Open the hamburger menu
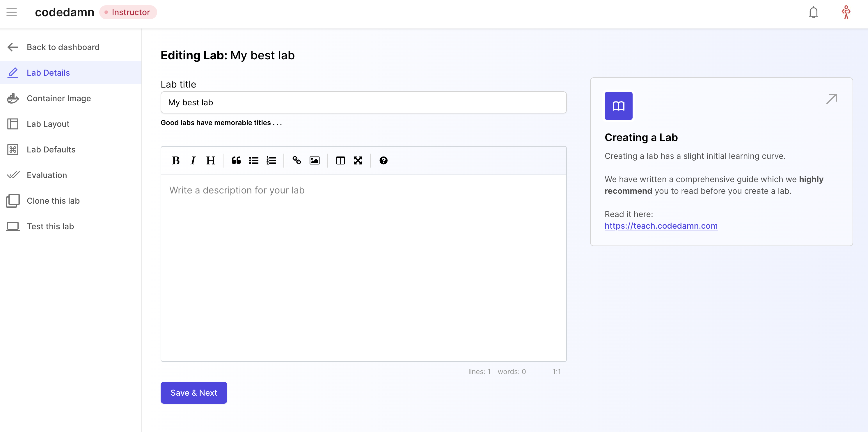 12,12
